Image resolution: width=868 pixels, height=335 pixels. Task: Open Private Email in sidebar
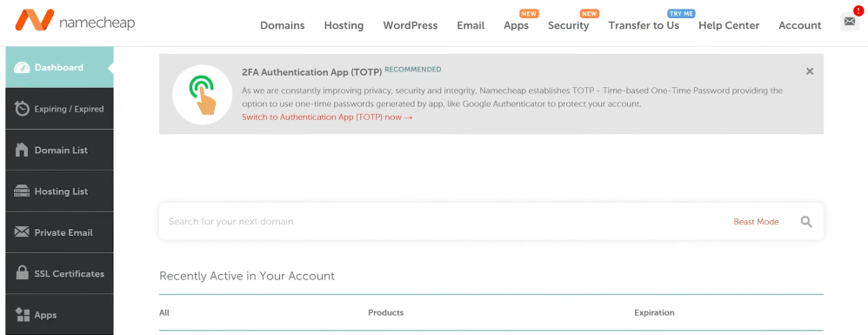click(x=59, y=232)
